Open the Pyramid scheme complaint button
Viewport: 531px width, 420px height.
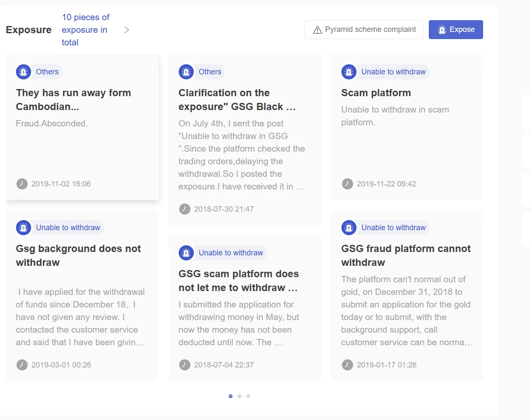coord(364,29)
